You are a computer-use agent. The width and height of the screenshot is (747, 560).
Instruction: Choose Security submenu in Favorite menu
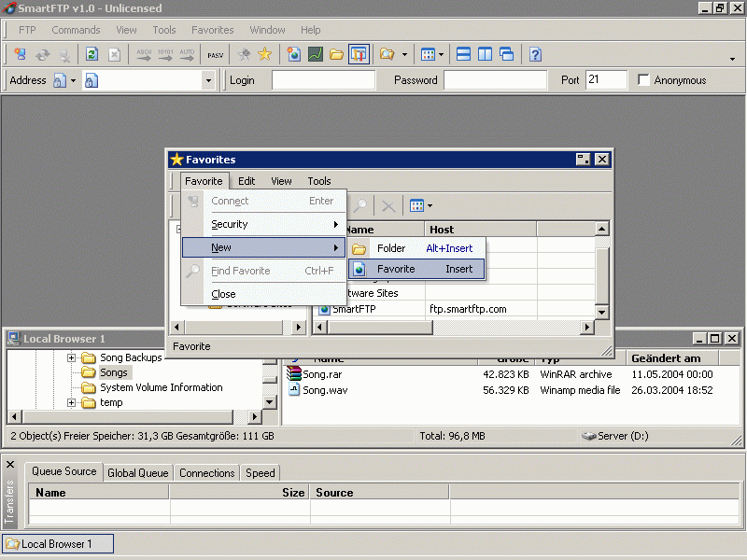263,224
